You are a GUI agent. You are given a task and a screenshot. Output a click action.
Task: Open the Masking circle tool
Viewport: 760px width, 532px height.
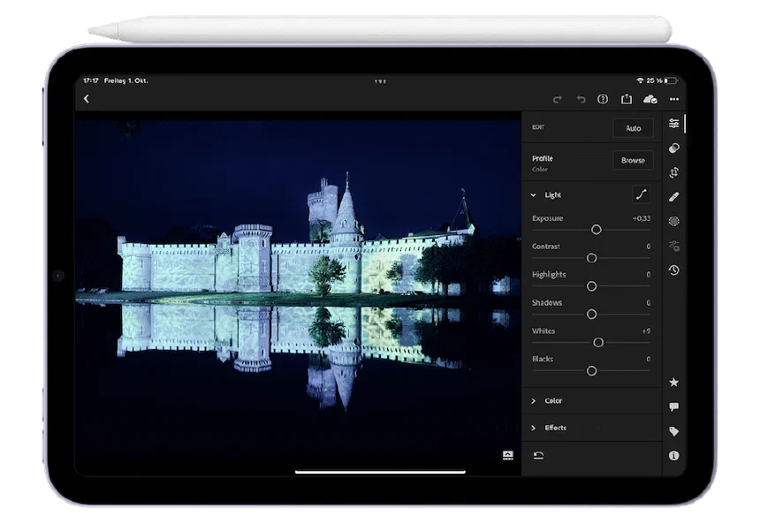pos(673,222)
